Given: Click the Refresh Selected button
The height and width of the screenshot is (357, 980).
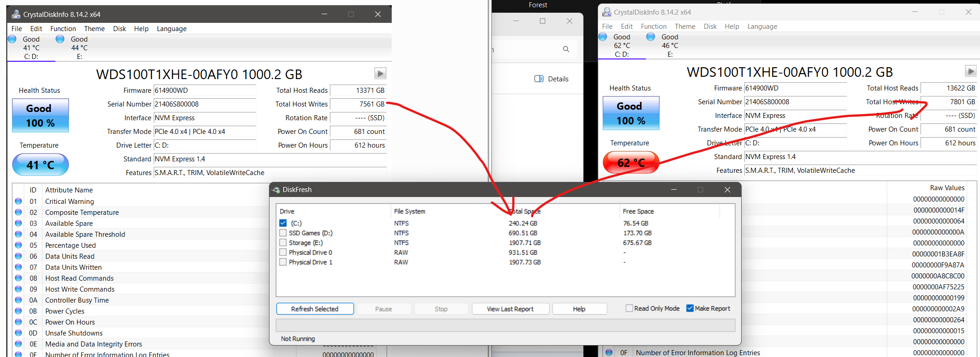Looking at the screenshot, I should coord(315,309).
